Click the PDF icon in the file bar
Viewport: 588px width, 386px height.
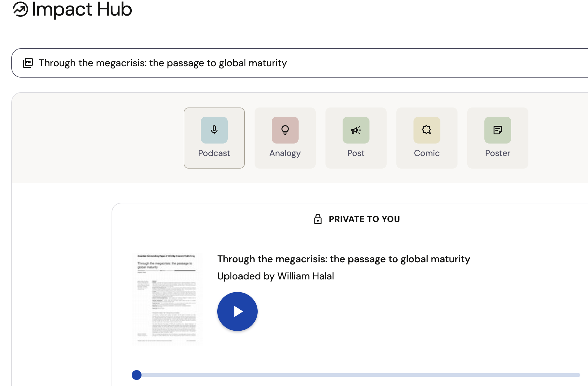coord(28,63)
